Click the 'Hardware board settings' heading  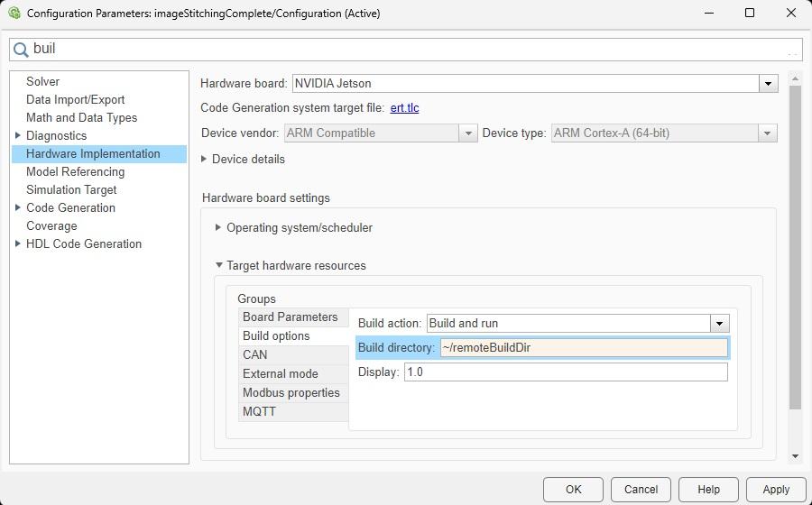[x=265, y=198]
